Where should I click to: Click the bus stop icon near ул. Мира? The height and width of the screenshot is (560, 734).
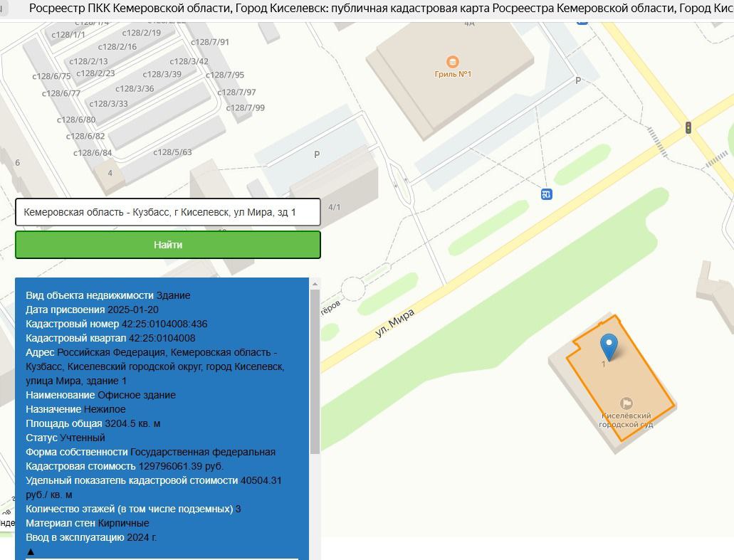coord(546,194)
